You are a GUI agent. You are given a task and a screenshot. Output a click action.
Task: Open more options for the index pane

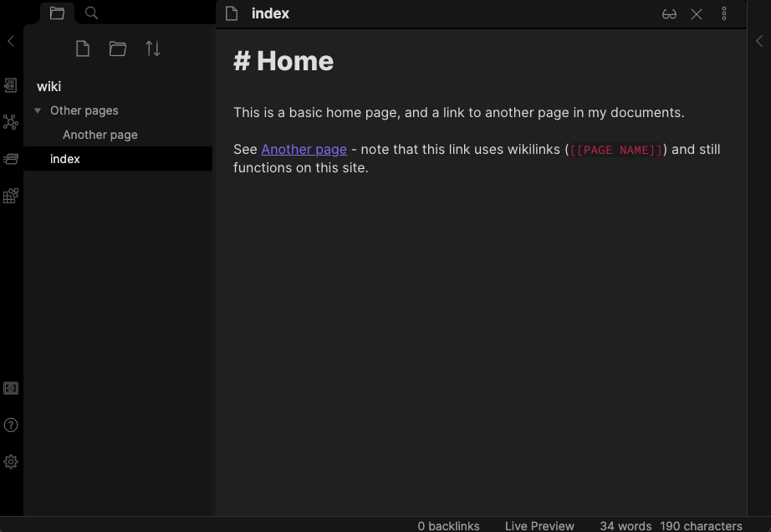(723, 13)
